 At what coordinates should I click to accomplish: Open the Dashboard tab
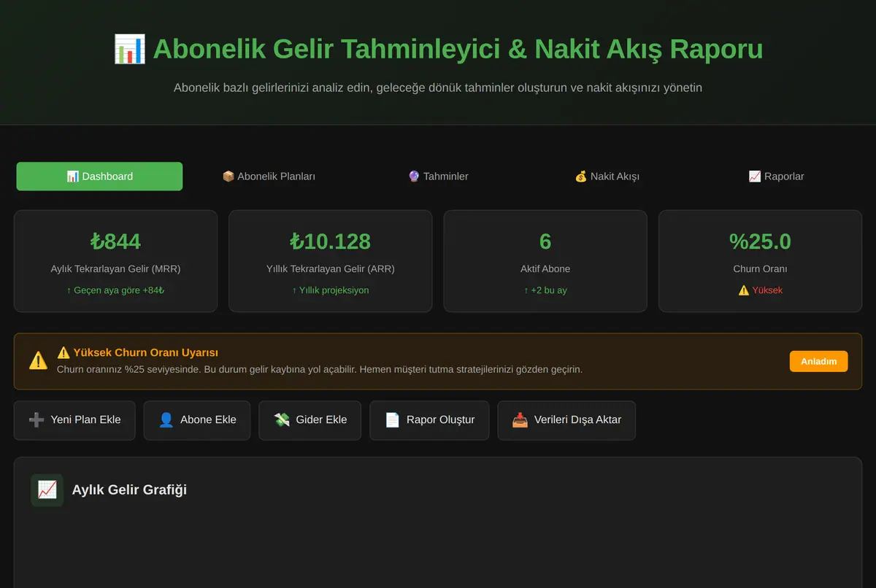coord(99,177)
